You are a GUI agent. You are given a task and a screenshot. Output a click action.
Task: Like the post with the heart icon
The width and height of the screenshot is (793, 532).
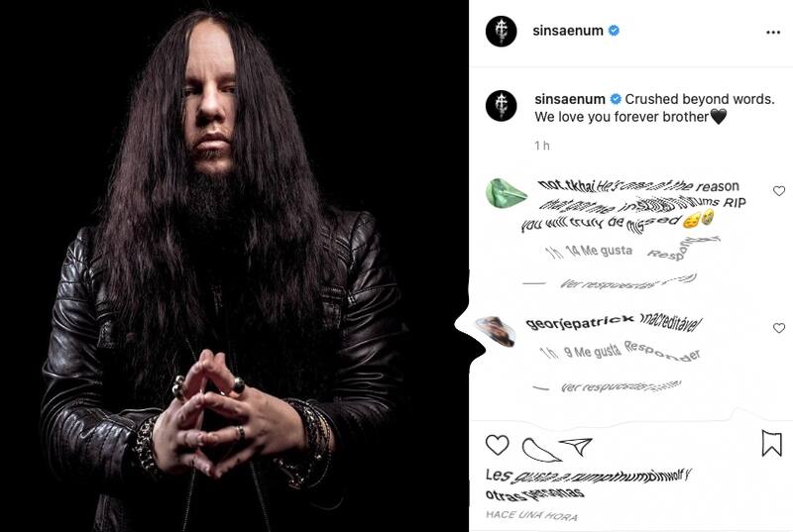tap(498, 445)
